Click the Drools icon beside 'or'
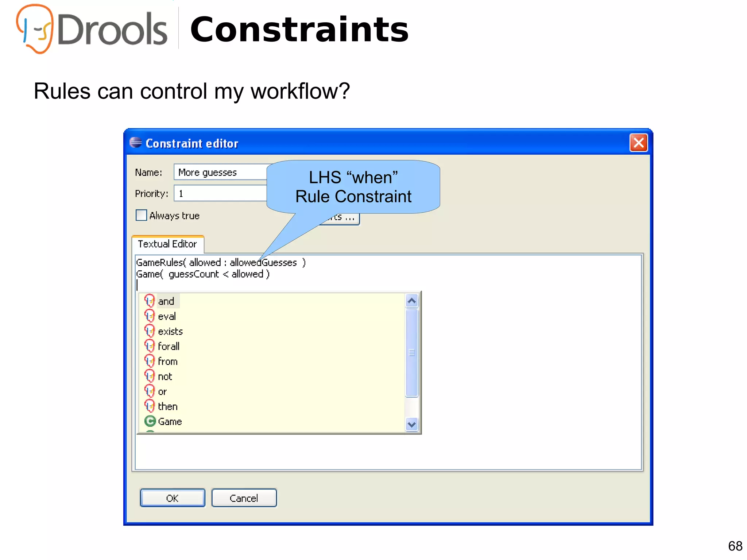Viewport: 747px width, 560px height. click(150, 391)
